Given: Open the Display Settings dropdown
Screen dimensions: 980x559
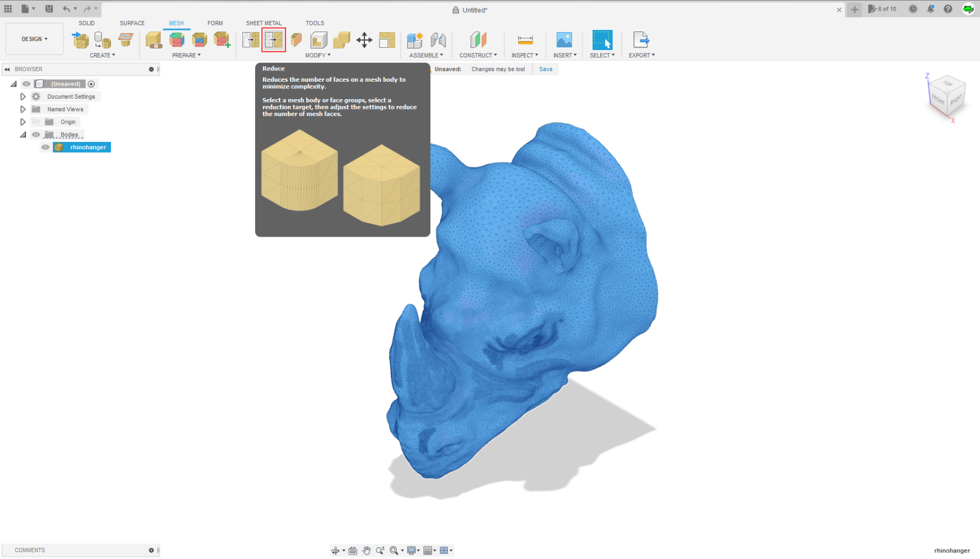Looking at the screenshot, I should point(413,551).
